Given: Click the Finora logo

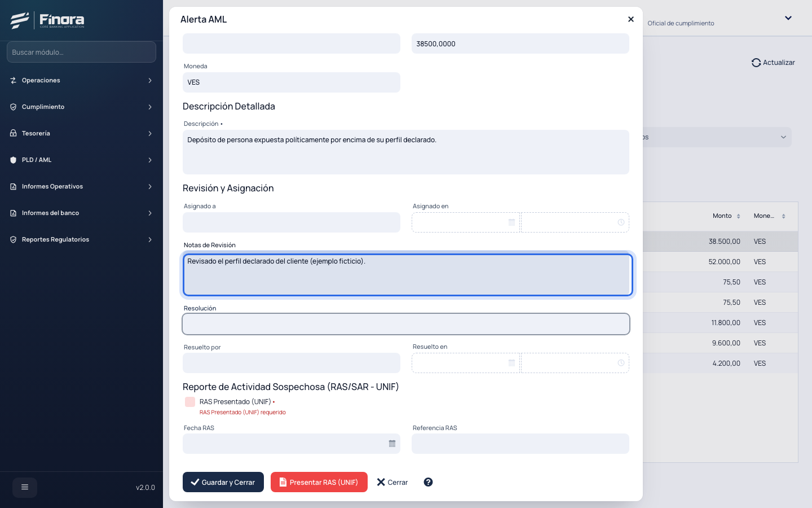Looking at the screenshot, I should point(47,20).
